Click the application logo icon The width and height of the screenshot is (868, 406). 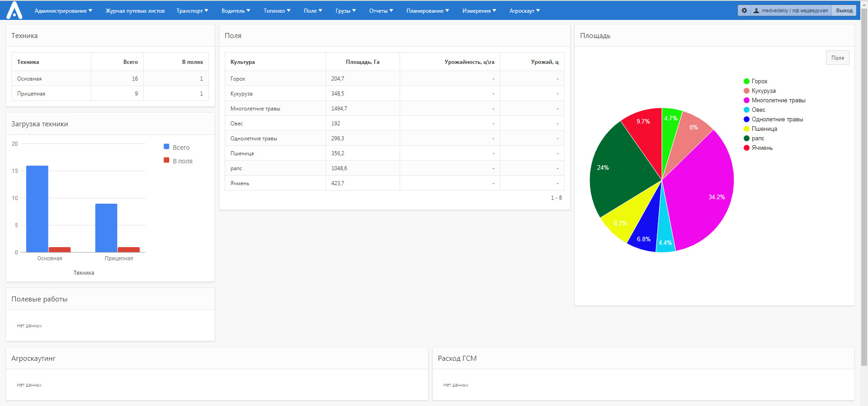pyautogui.click(x=14, y=10)
